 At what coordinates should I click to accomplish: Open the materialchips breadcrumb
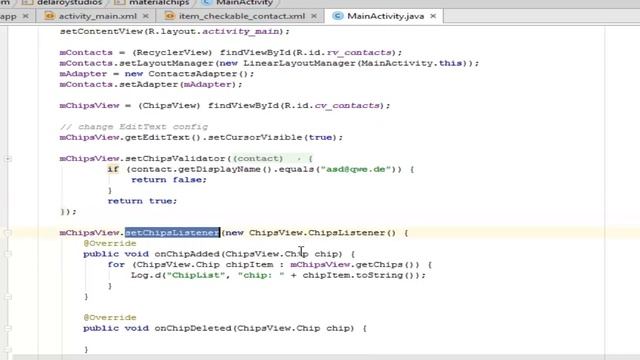click(159, 3)
